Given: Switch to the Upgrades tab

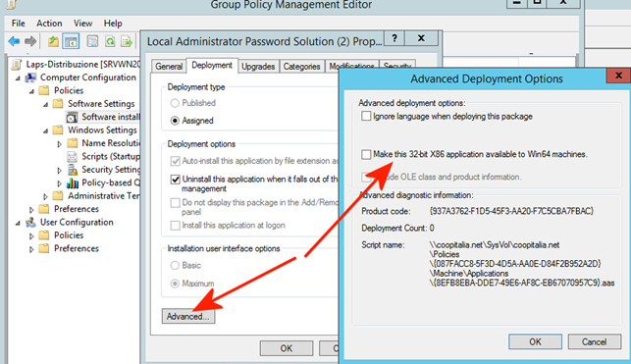Looking at the screenshot, I should coord(258,67).
